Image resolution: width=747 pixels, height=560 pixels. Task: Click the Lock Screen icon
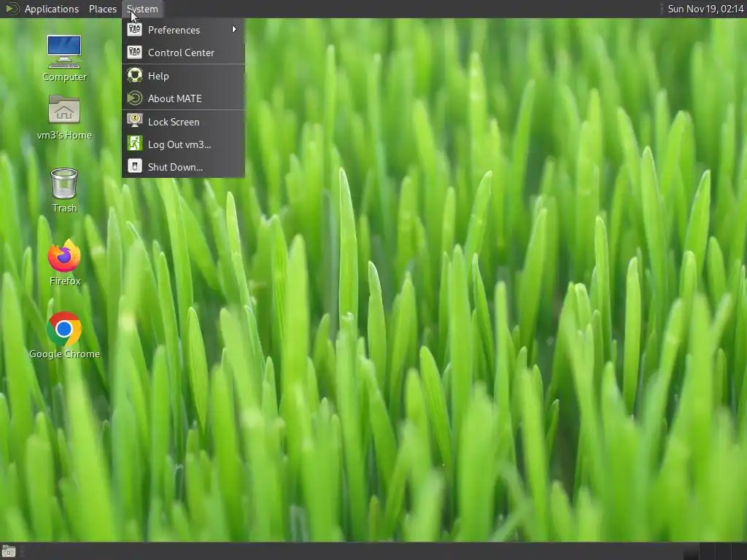point(135,121)
